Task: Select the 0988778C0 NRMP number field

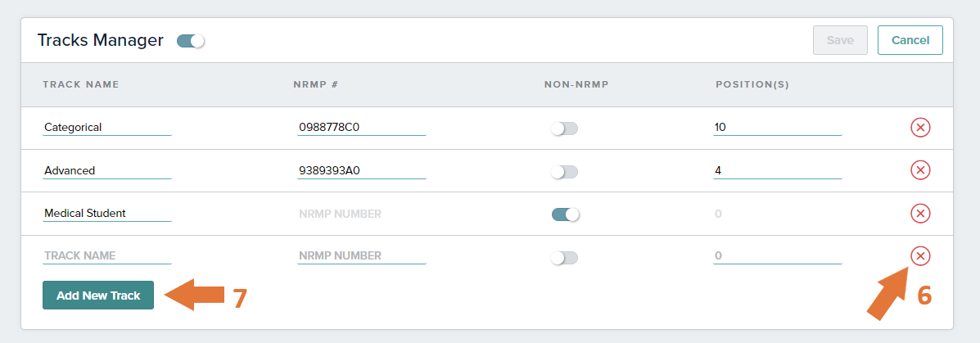Action: (362, 128)
